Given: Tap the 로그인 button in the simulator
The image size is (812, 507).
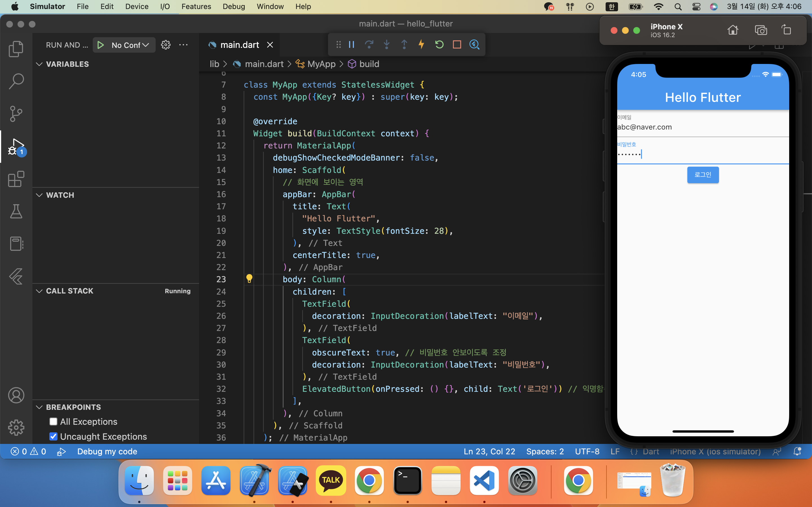Looking at the screenshot, I should pyautogui.click(x=703, y=175).
